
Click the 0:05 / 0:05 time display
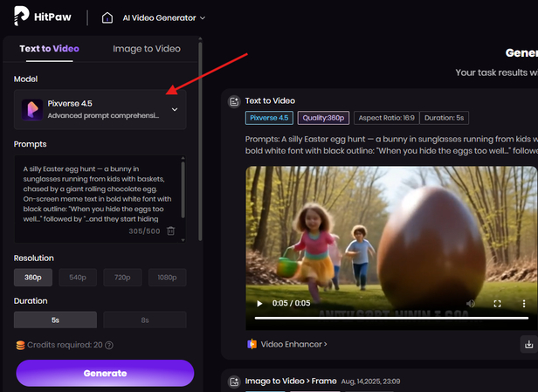[291, 303]
